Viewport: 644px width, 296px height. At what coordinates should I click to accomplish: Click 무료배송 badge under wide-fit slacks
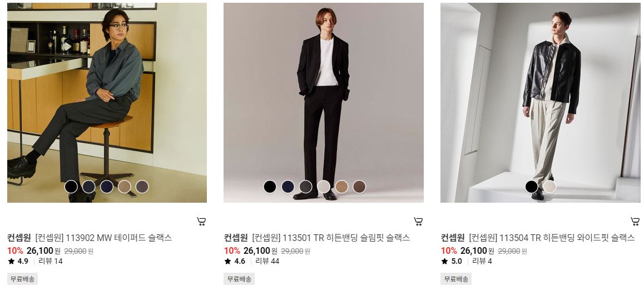(x=456, y=279)
